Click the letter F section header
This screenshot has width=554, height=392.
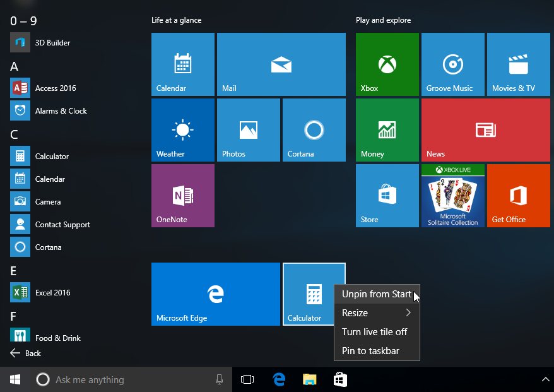(x=13, y=316)
